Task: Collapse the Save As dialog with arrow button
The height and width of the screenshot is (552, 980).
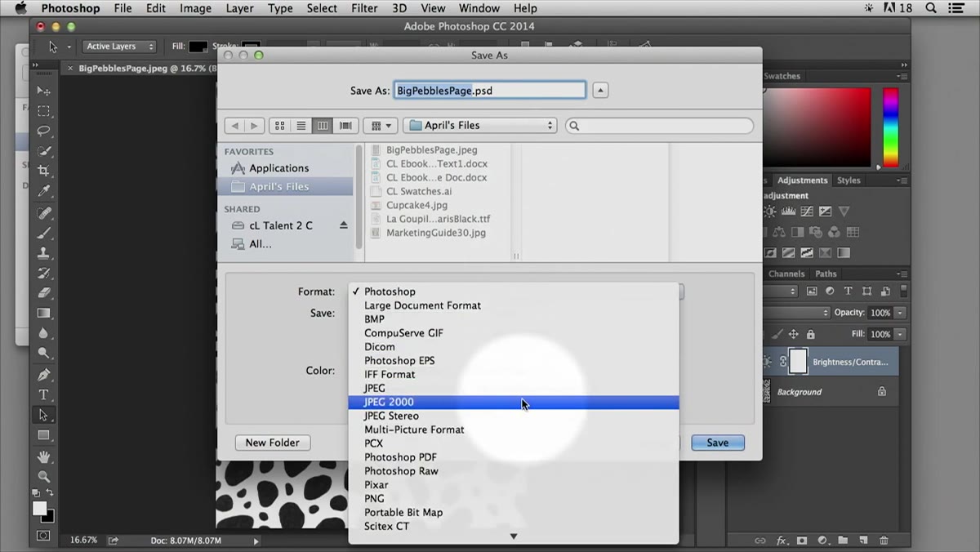Action: coord(600,91)
